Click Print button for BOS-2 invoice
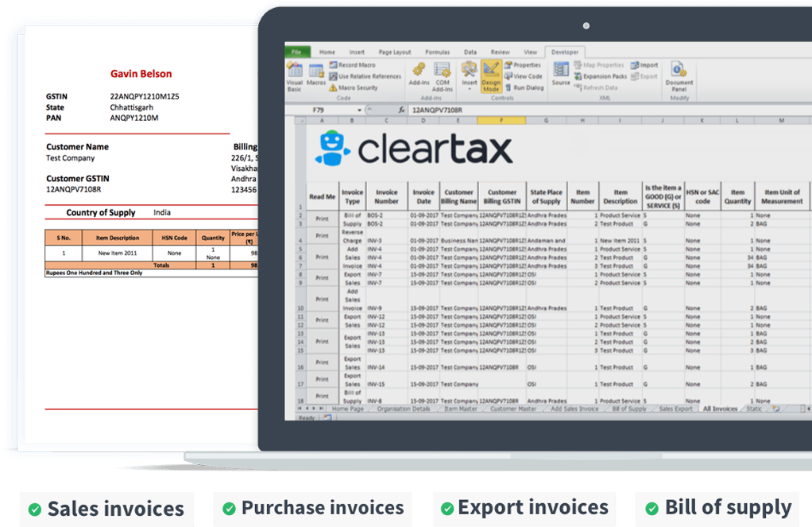 point(322,219)
